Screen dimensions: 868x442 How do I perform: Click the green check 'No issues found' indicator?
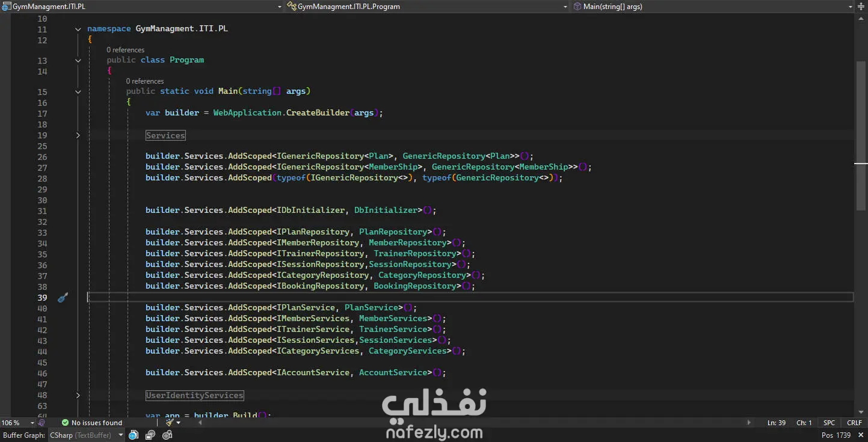pos(91,423)
